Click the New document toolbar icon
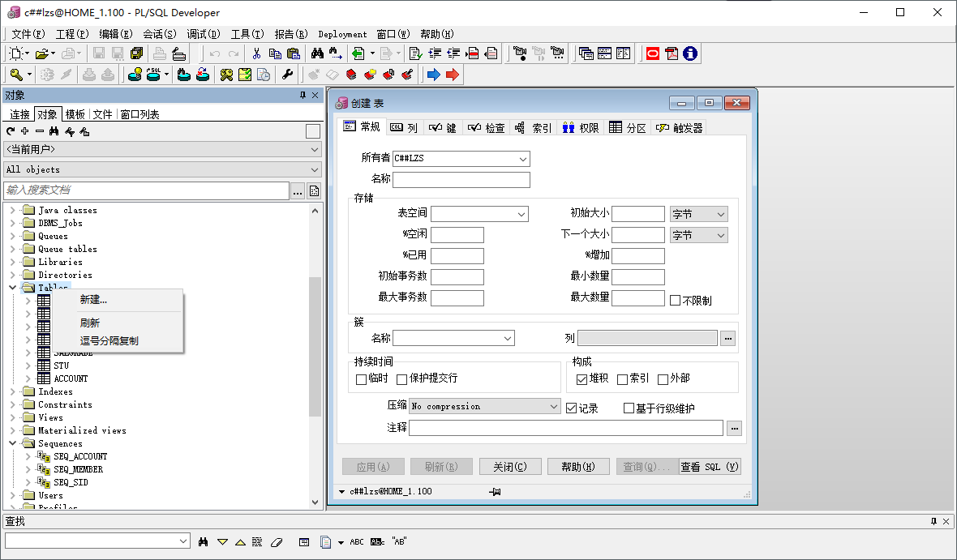The image size is (957, 560). click(x=16, y=53)
